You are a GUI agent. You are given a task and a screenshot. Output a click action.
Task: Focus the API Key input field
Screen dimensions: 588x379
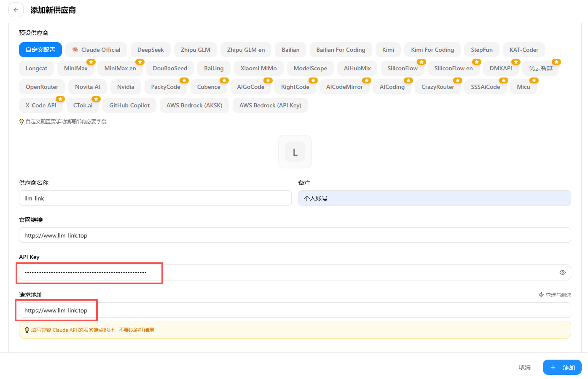[x=295, y=272]
